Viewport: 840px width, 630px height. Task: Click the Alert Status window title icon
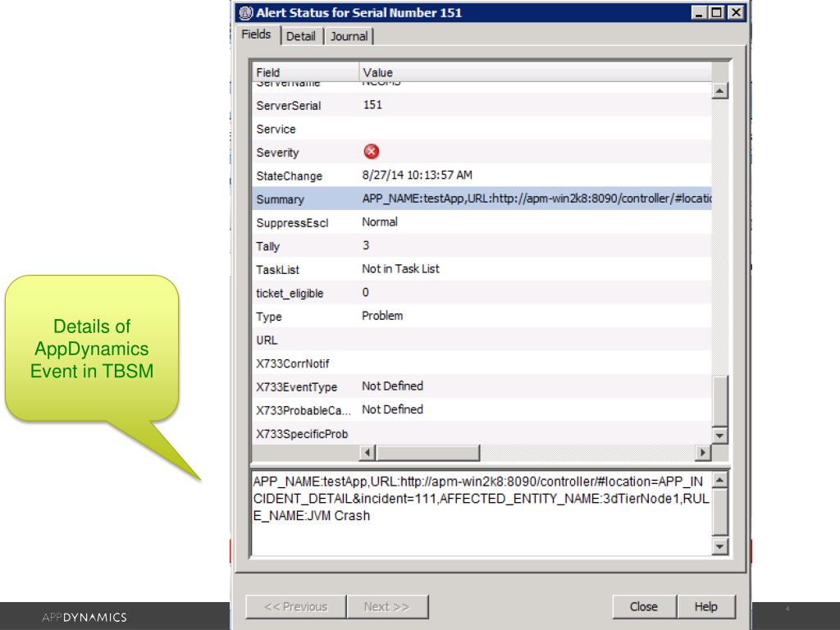[246, 12]
